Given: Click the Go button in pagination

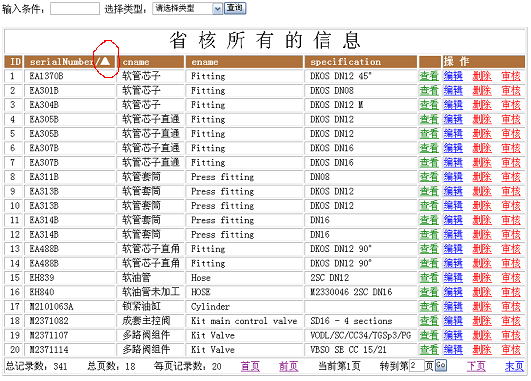Looking at the screenshot, I should point(441,365).
